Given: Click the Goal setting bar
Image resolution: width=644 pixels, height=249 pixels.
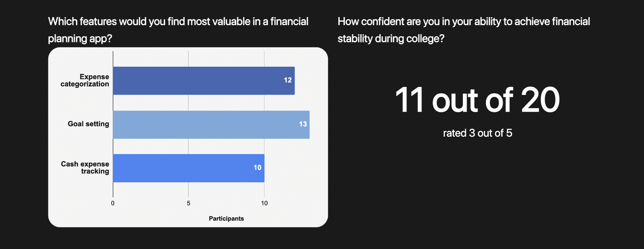Looking at the screenshot, I should click(x=211, y=125).
